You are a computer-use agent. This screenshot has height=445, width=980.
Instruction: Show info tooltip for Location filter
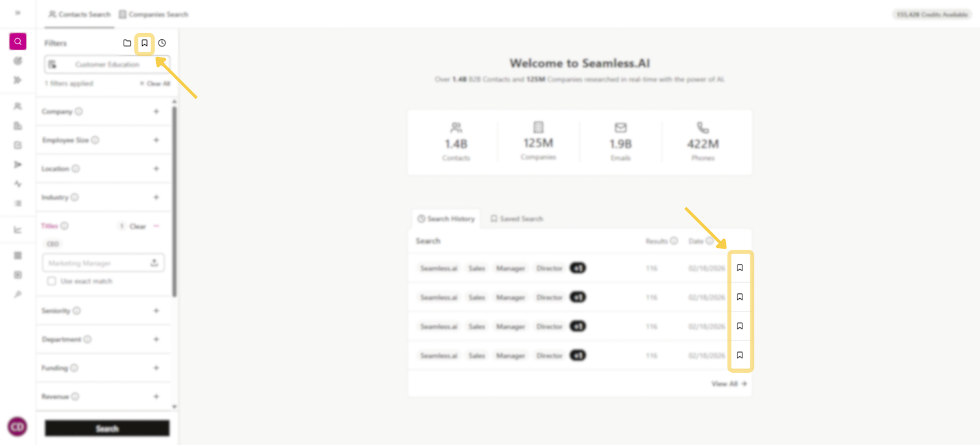75,168
